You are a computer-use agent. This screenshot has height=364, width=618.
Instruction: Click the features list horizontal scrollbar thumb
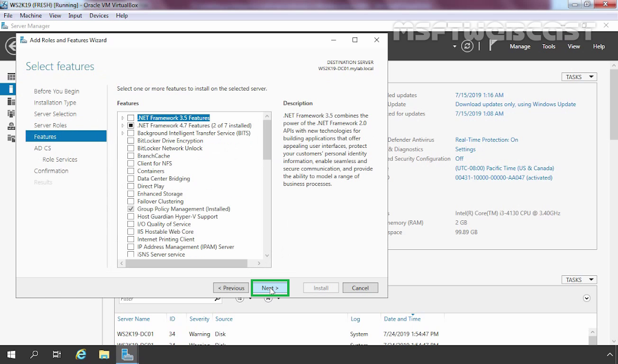coord(186,263)
